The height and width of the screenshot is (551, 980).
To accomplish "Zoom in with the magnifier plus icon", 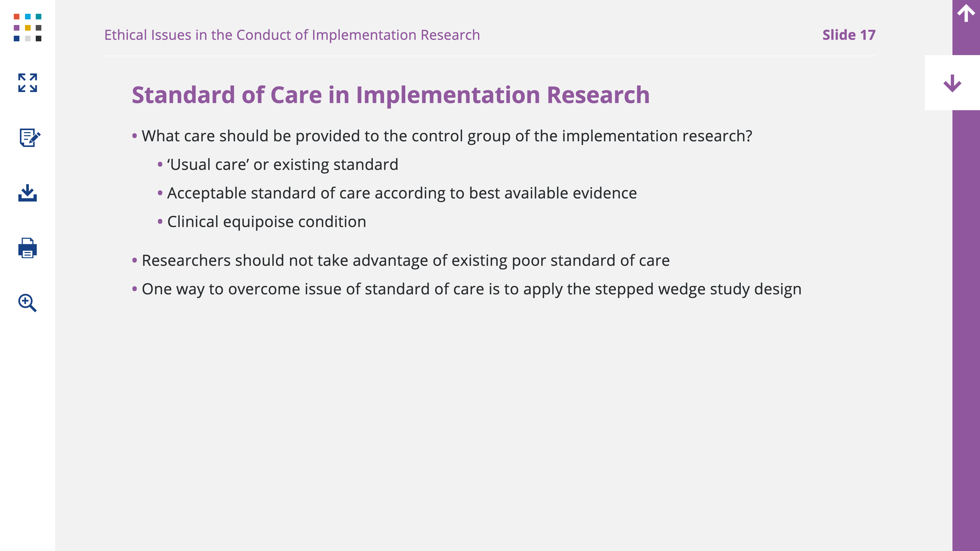I will click(x=27, y=303).
